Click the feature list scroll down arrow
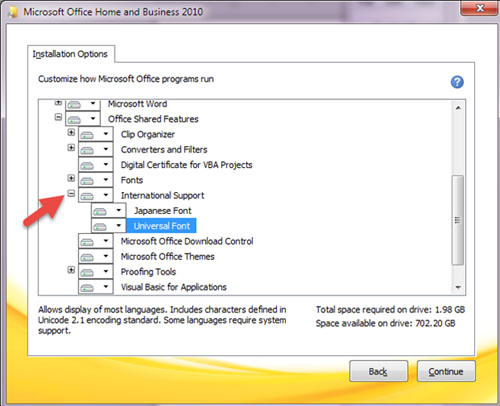Viewport: 500px width, 406px height. 458,287
